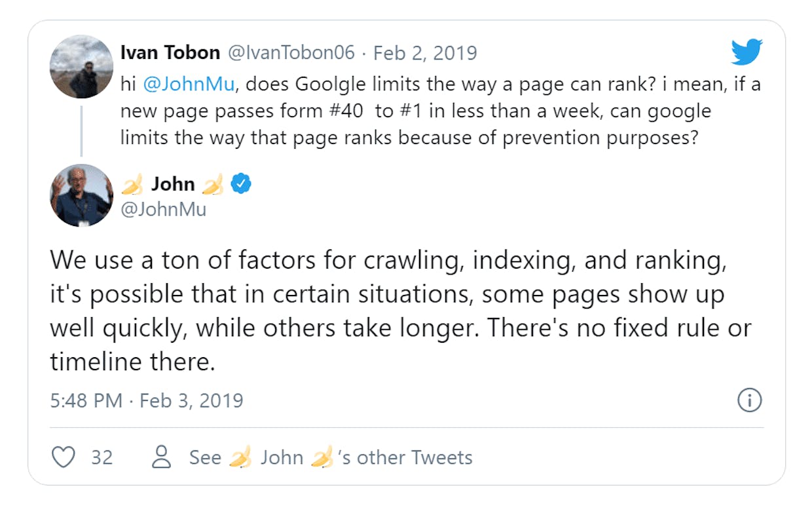Screen dimensions: 812x521
Task: Click the 32 likes count
Action: pos(101,457)
